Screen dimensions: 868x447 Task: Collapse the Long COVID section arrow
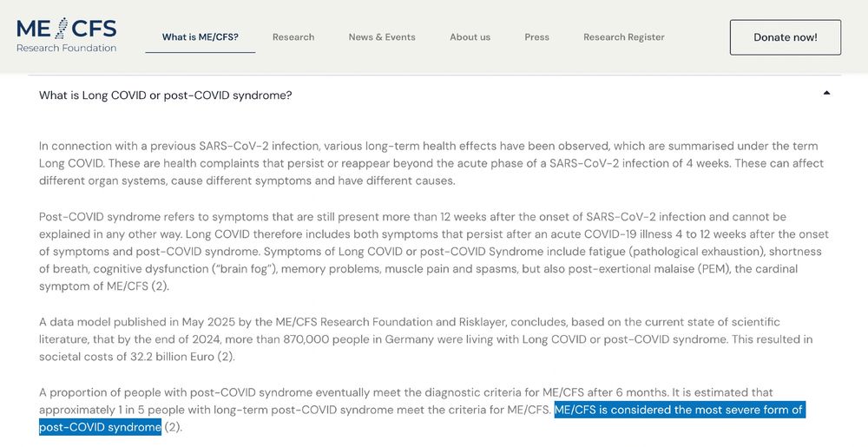pyautogui.click(x=826, y=93)
